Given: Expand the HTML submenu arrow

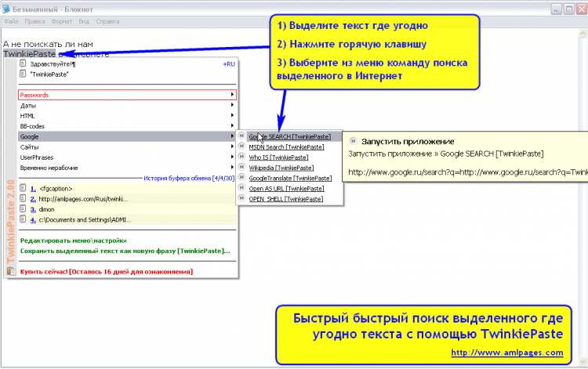Looking at the screenshot, I should [232, 115].
